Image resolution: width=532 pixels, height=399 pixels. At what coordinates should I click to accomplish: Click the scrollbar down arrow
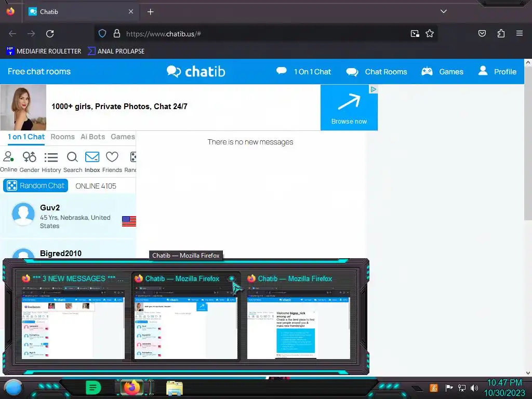[528, 373]
